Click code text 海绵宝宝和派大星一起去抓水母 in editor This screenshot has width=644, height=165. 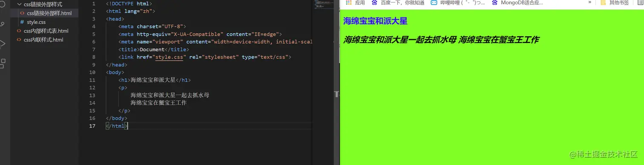pos(170,95)
